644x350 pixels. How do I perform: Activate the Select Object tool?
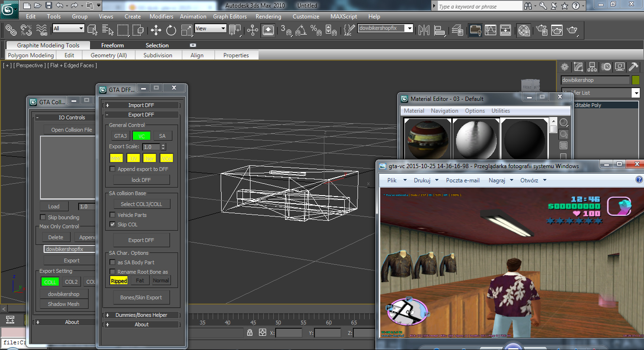click(x=93, y=30)
